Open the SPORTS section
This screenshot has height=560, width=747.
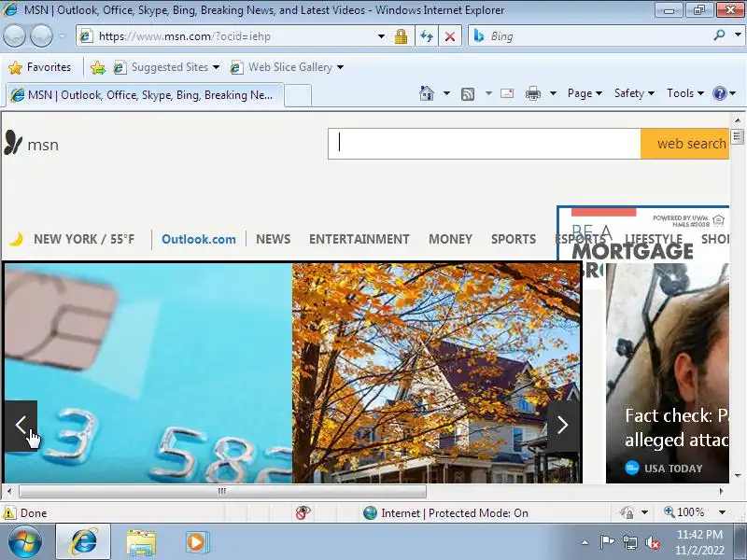click(514, 239)
